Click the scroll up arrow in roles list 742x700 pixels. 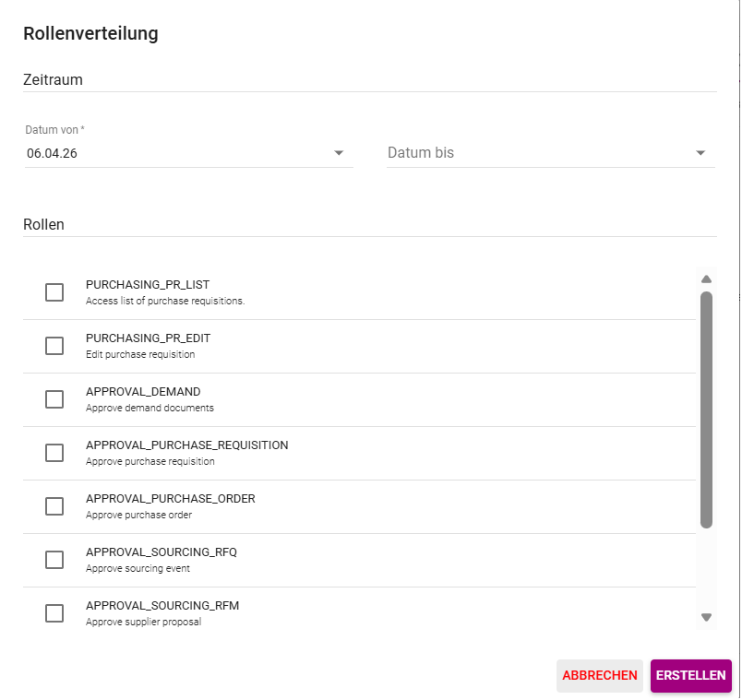click(706, 279)
